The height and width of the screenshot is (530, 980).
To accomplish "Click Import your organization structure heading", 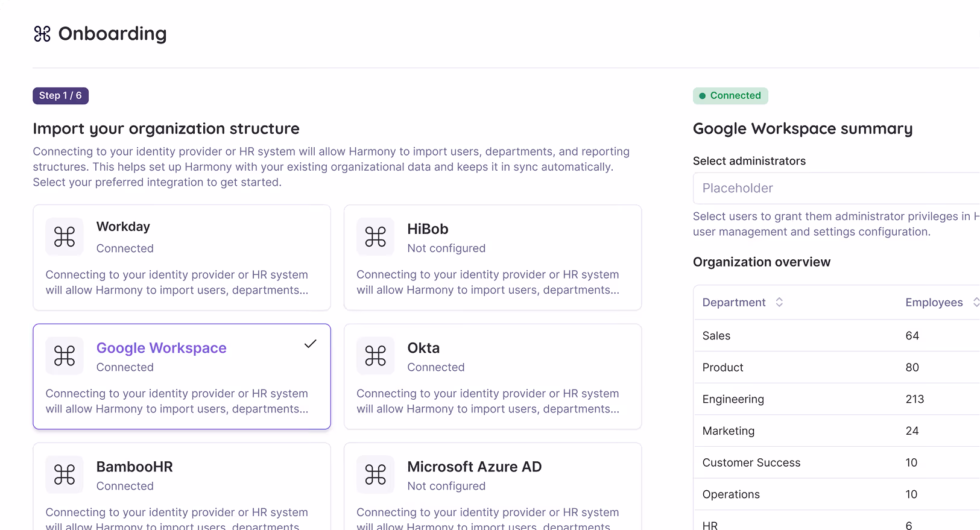I will [166, 128].
